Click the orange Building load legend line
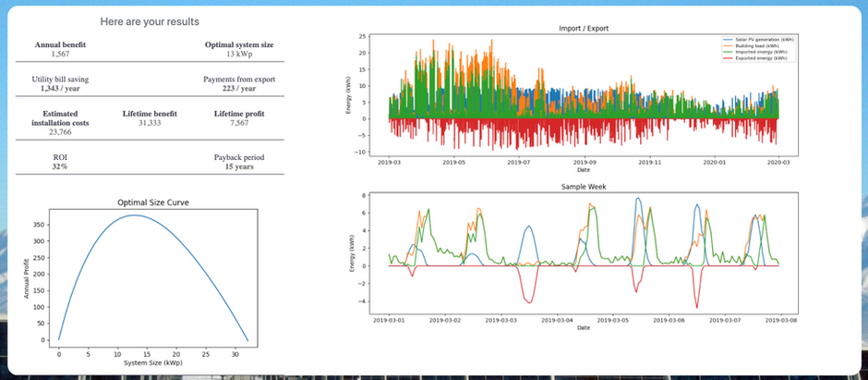This screenshot has width=868, height=380. pos(728,46)
